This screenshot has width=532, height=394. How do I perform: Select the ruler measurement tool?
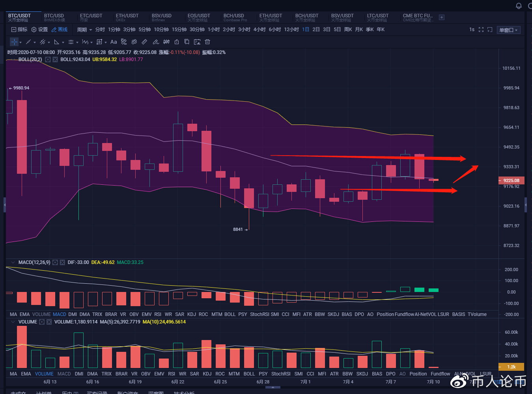144,42
